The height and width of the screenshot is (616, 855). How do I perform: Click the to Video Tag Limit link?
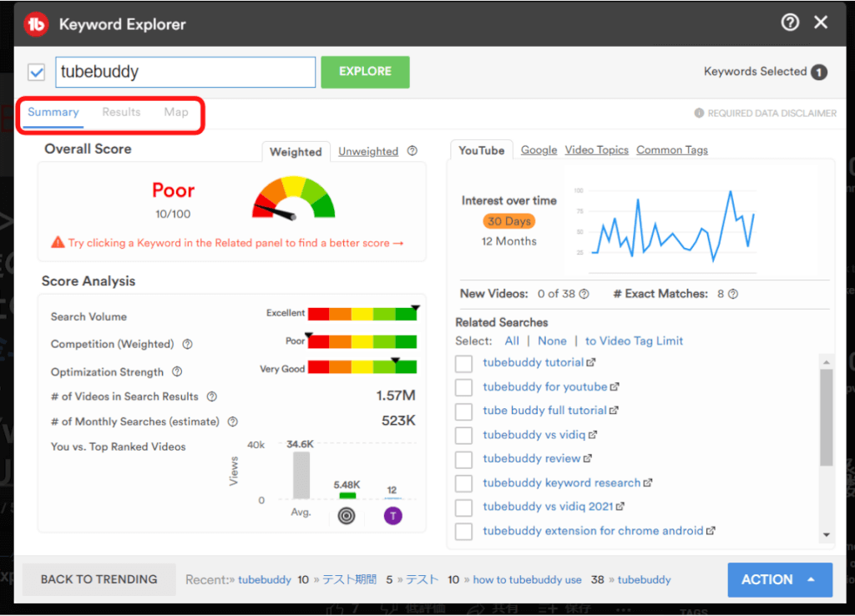(x=634, y=341)
